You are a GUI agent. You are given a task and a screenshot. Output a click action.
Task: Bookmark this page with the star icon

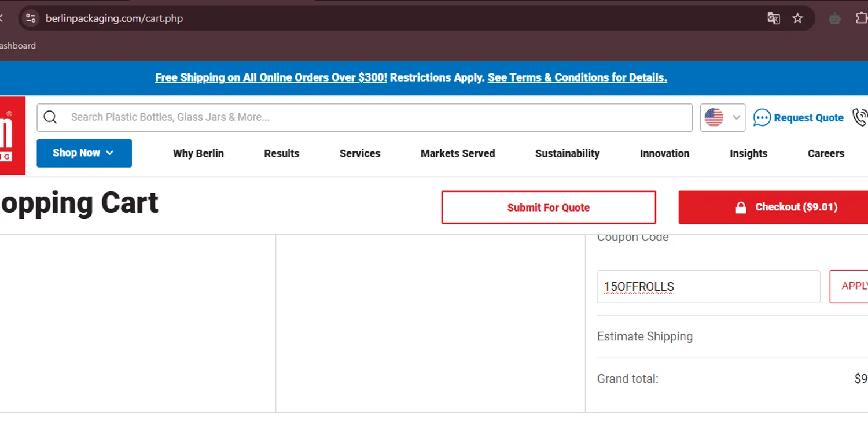[797, 18]
